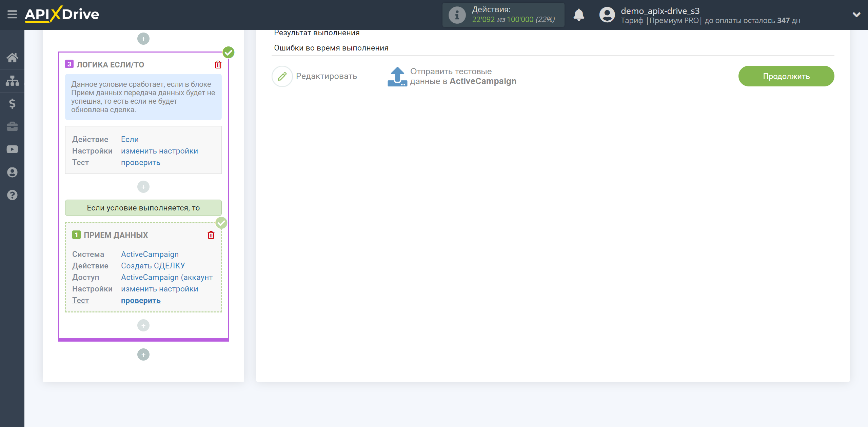Click the Редактировать pencil icon
This screenshot has height=427, width=868.
(282, 76)
